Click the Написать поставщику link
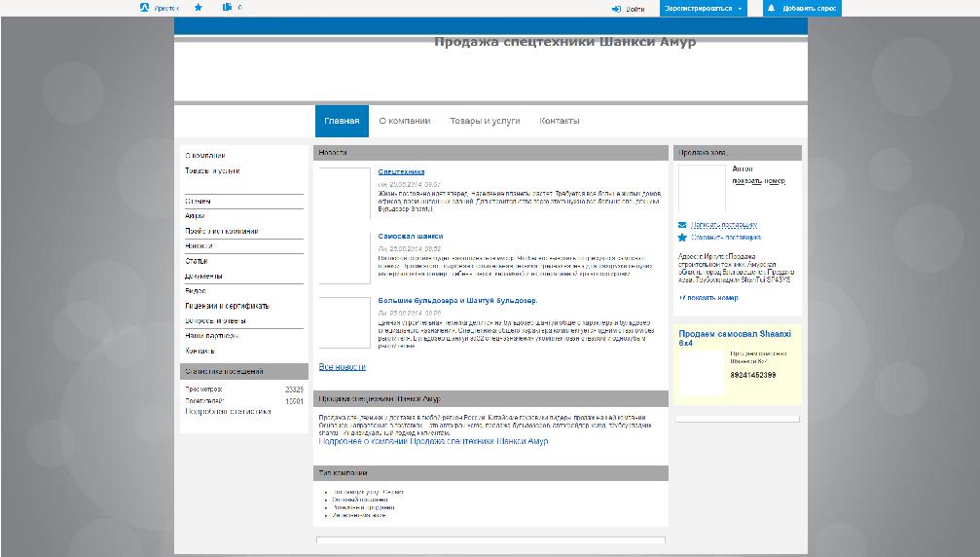 click(x=724, y=225)
